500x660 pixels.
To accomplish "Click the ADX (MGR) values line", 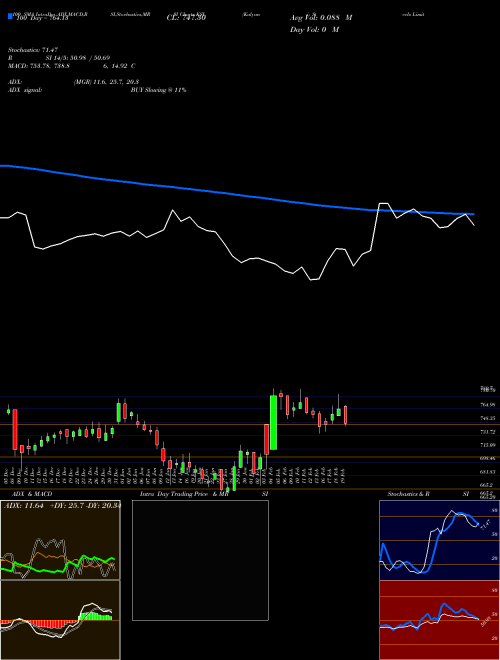I will coord(74,82).
